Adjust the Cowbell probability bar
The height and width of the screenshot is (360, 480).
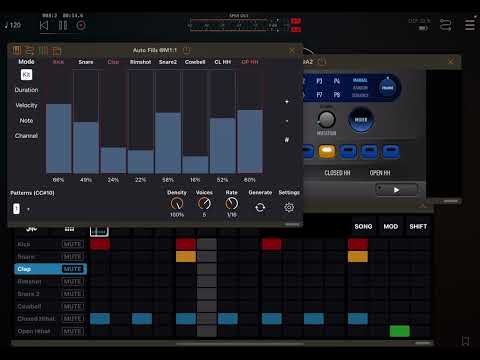(195, 122)
